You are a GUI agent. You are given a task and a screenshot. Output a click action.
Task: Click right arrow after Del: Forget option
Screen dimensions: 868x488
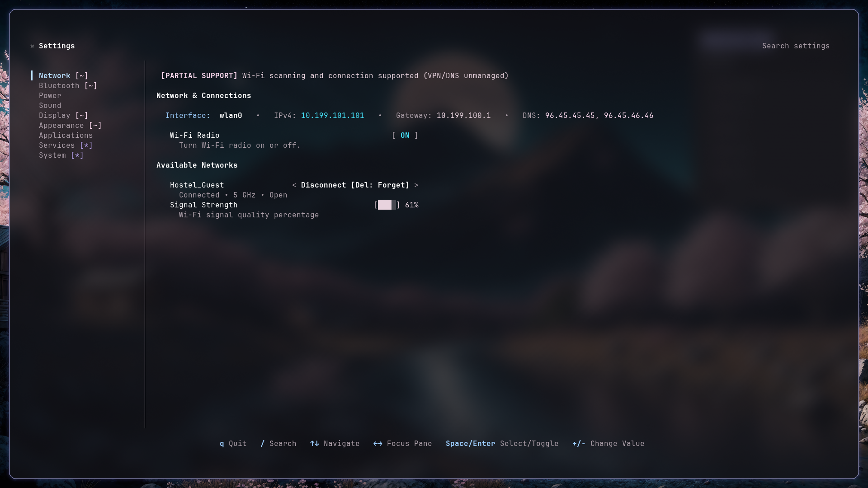416,185
